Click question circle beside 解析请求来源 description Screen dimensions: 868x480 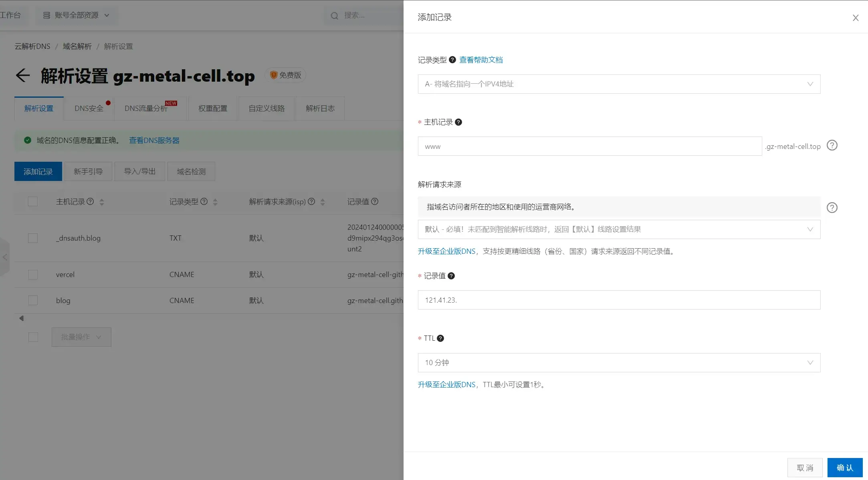click(832, 207)
